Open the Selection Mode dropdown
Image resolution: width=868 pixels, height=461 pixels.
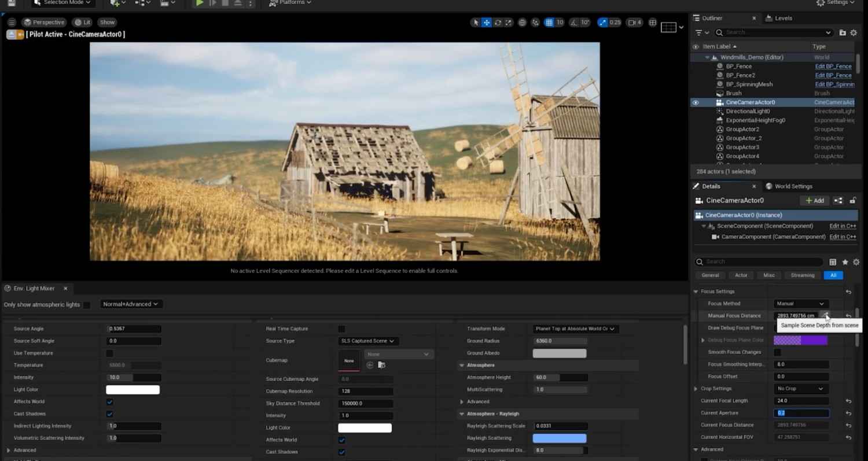(63, 2)
